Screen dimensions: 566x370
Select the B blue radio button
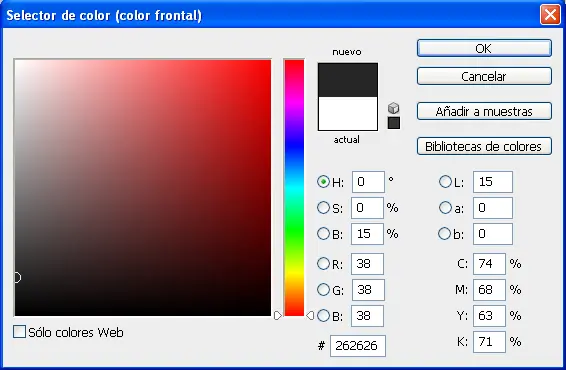click(323, 315)
